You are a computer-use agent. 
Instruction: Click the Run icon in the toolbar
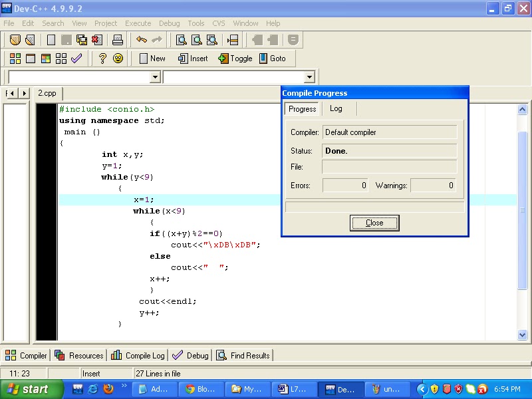click(31, 59)
